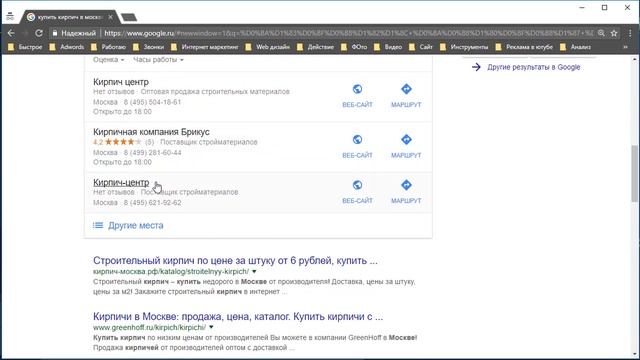
Task: Open Web дизайн bookmarks folder
Action: (x=267, y=47)
